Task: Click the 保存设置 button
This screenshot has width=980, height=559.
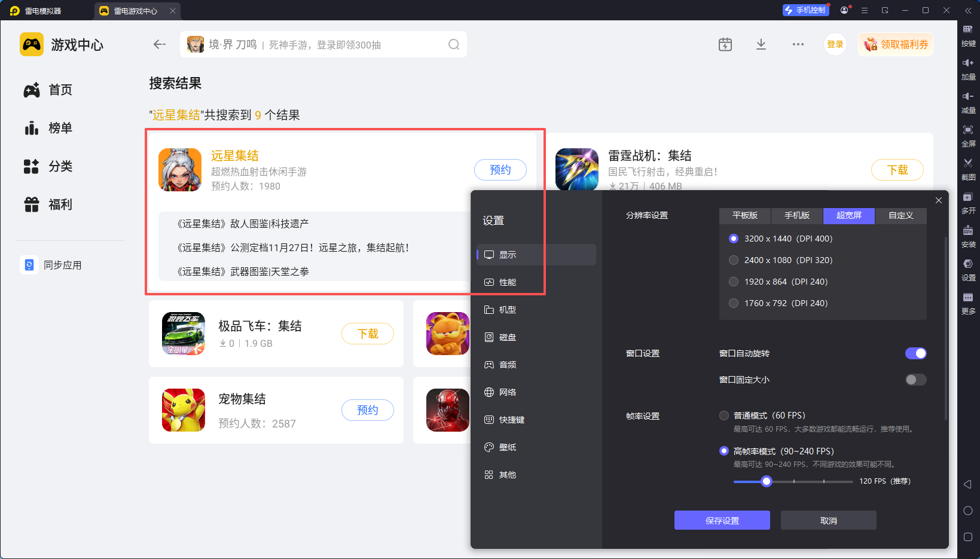Action: click(x=722, y=520)
